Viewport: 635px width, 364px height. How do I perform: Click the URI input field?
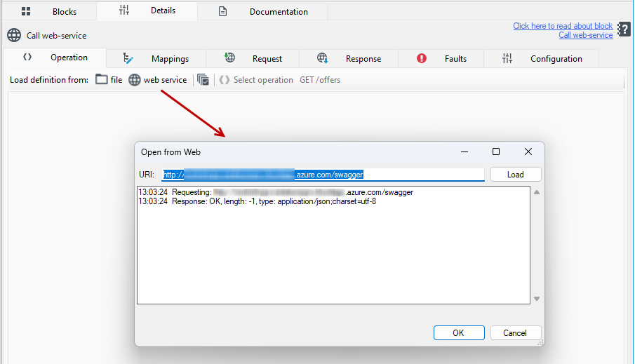click(323, 175)
